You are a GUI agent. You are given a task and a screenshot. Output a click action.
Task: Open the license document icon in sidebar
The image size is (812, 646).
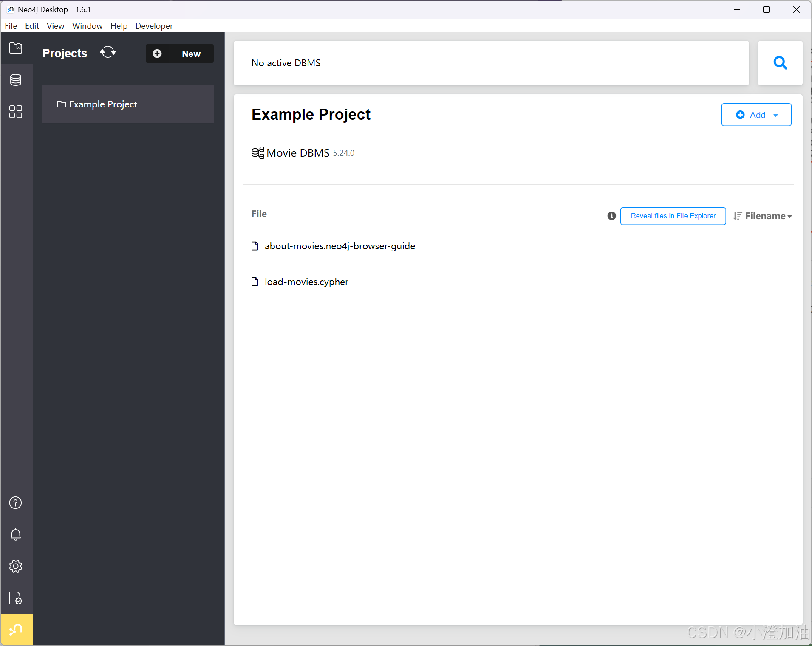pyautogui.click(x=15, y=598)
